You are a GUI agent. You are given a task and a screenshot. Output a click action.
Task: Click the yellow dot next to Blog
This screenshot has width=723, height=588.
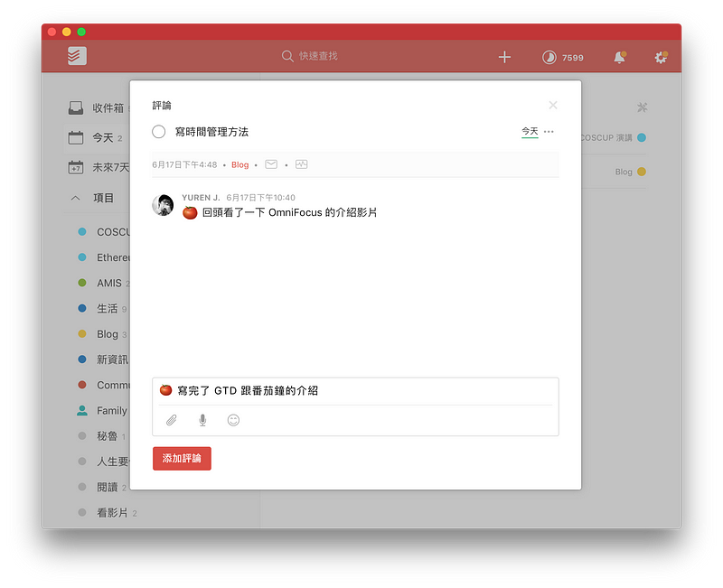[642, 172]
